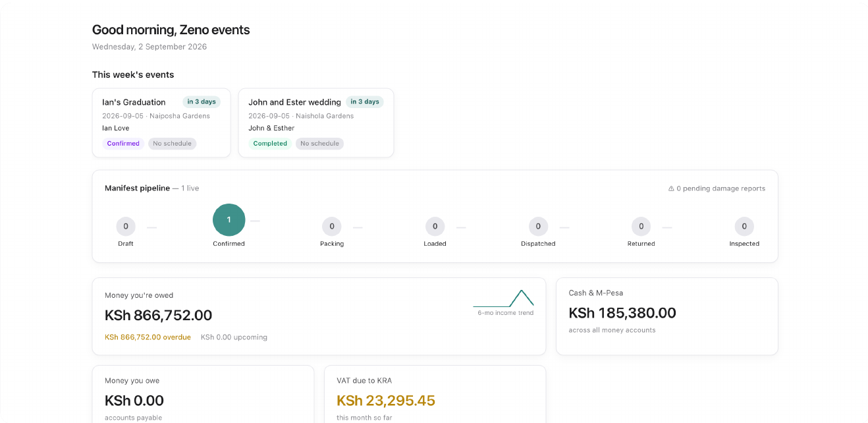Click the in 3 days tag on Ian's Graduation
The height and width of the screenshot is (423, 868).
click(202, 102)
